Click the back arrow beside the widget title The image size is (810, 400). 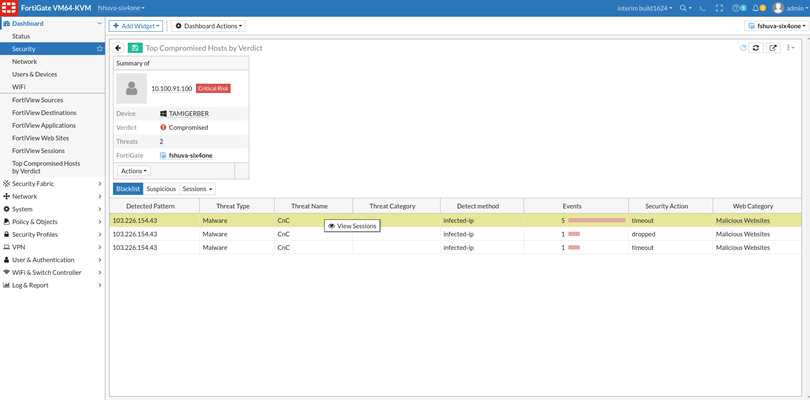click(118, 48)
